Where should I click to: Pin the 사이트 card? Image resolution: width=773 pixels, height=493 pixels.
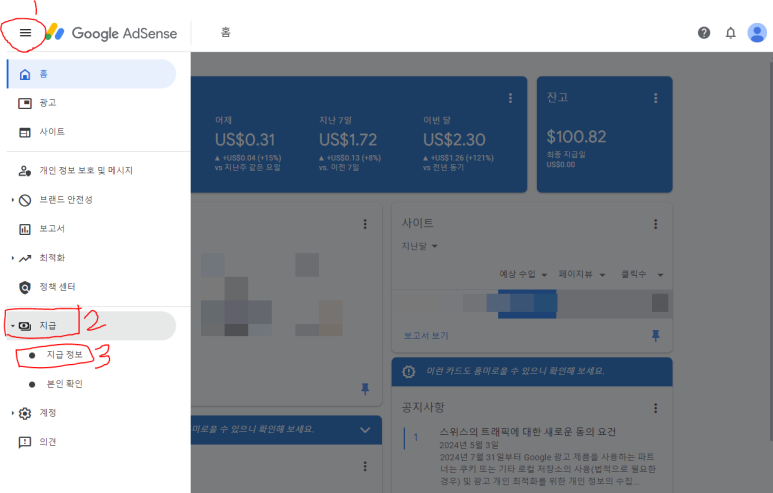click(656, 336)
